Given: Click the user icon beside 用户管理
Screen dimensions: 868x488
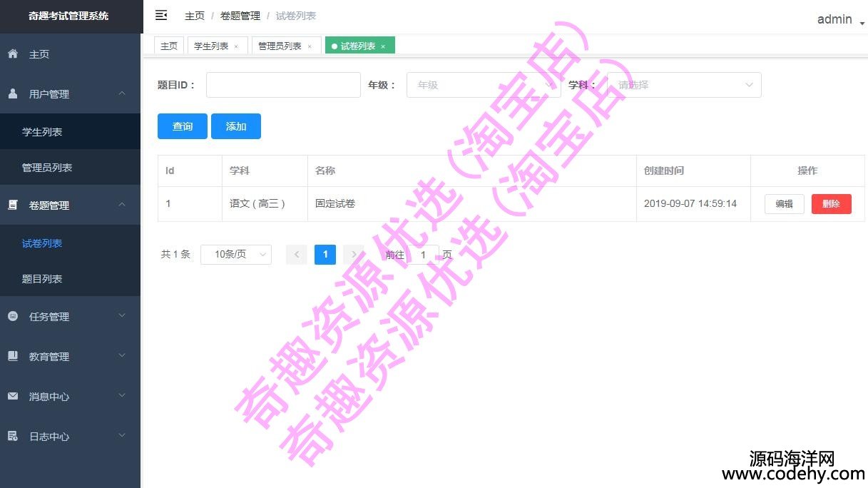Looking at the screenshot, I should pyautogui.click(x=13, y=93).
